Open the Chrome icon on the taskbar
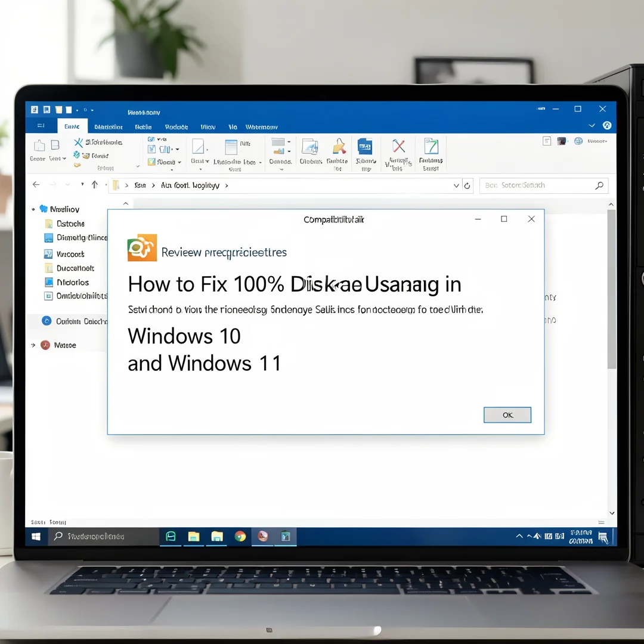Viewport: 644px width, 644px height. coord(240,536)
